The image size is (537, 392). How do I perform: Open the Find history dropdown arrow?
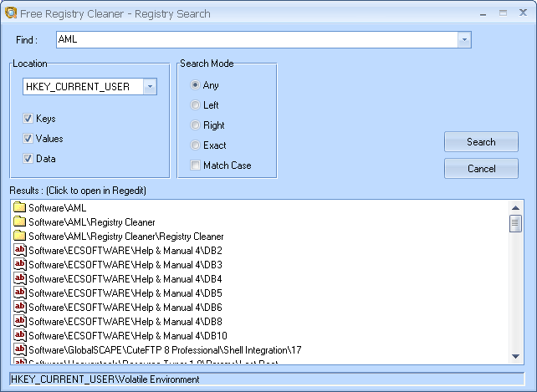(464, 40)
